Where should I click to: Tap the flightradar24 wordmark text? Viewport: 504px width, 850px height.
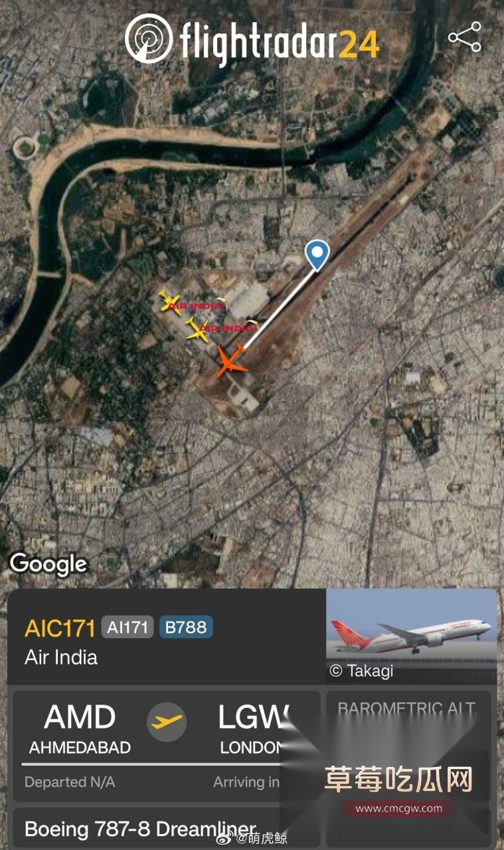[x=280, y=43]
